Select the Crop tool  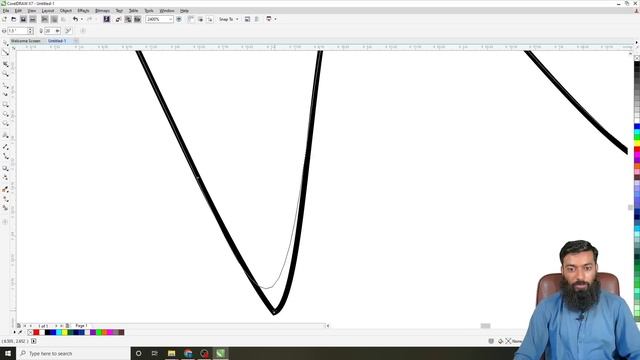pos(5,64)
